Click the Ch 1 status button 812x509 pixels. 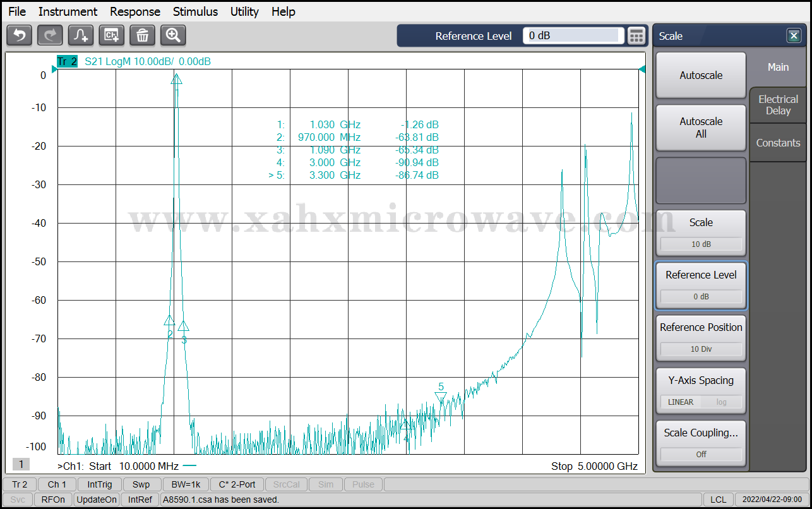click(57, 484)
